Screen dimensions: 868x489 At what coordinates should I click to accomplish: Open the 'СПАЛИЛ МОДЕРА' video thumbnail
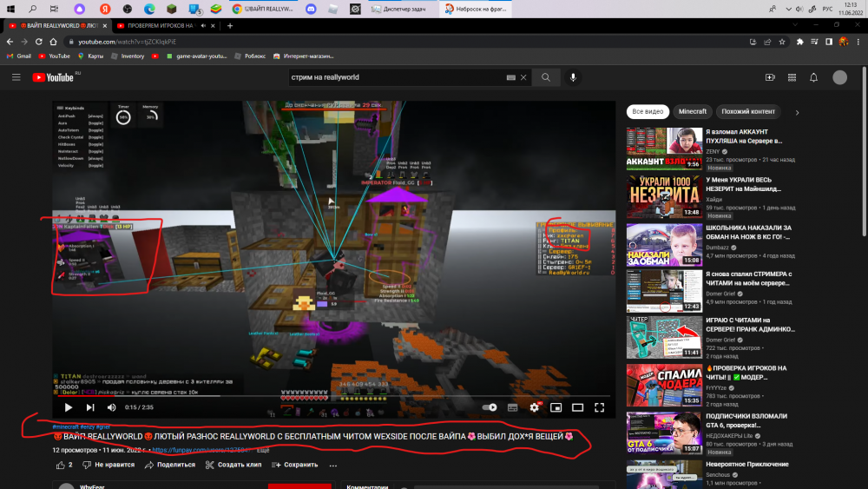(664, 385)
